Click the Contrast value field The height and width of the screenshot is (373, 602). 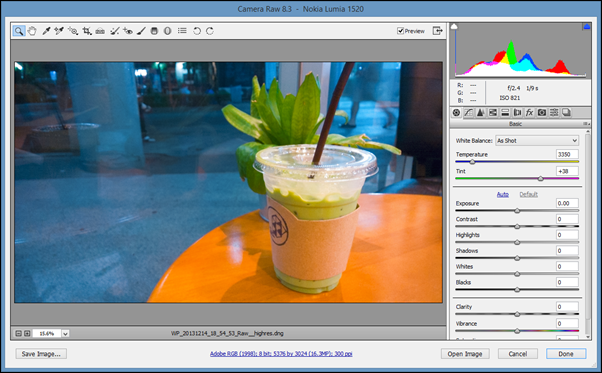567,219
